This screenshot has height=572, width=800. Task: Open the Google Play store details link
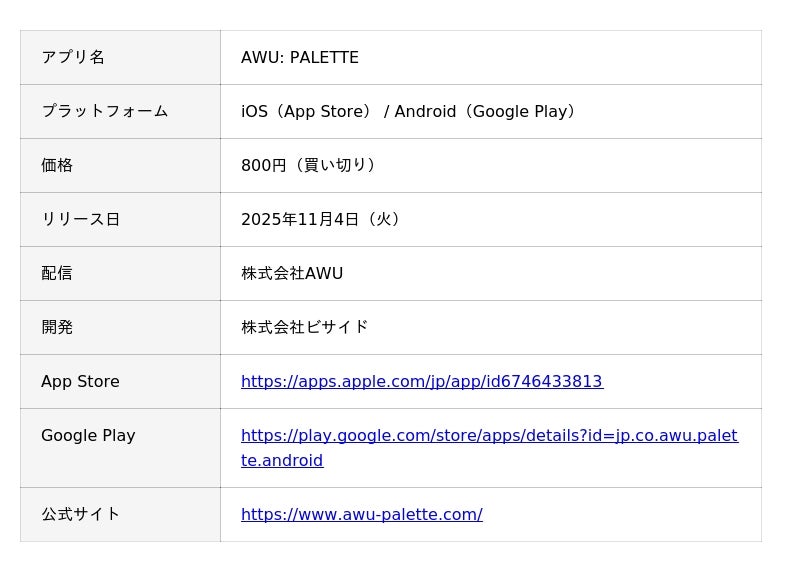click(489, 436)
